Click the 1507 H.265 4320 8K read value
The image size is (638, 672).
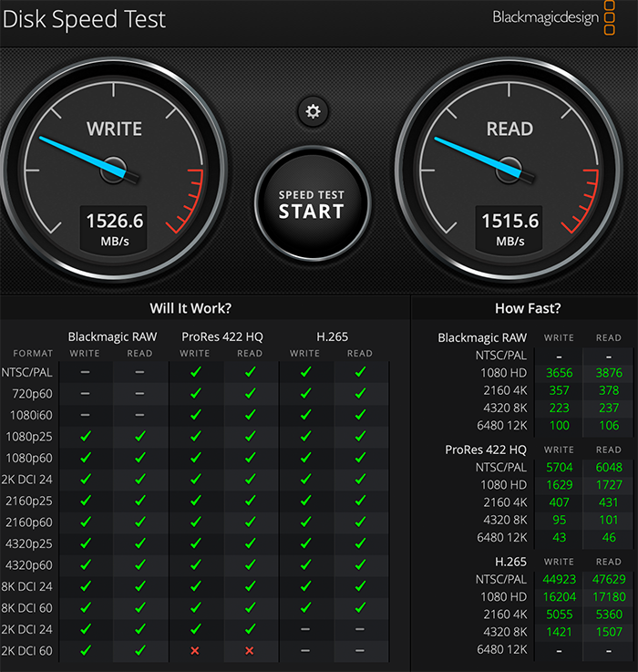click(609, 632)
